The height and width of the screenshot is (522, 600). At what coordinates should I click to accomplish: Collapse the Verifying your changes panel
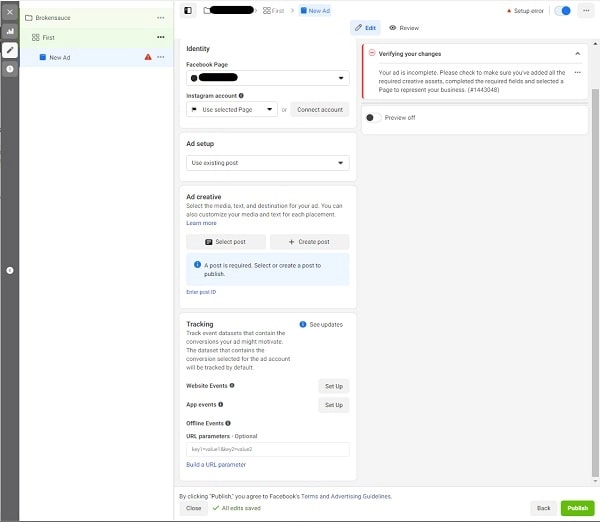pyautogui.click(x=577, y=54)
